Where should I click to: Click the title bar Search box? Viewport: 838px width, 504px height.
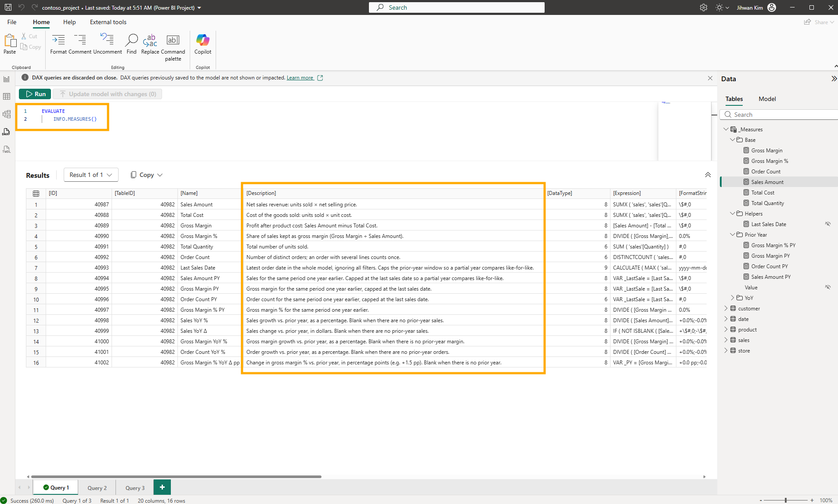click(457, 7)
